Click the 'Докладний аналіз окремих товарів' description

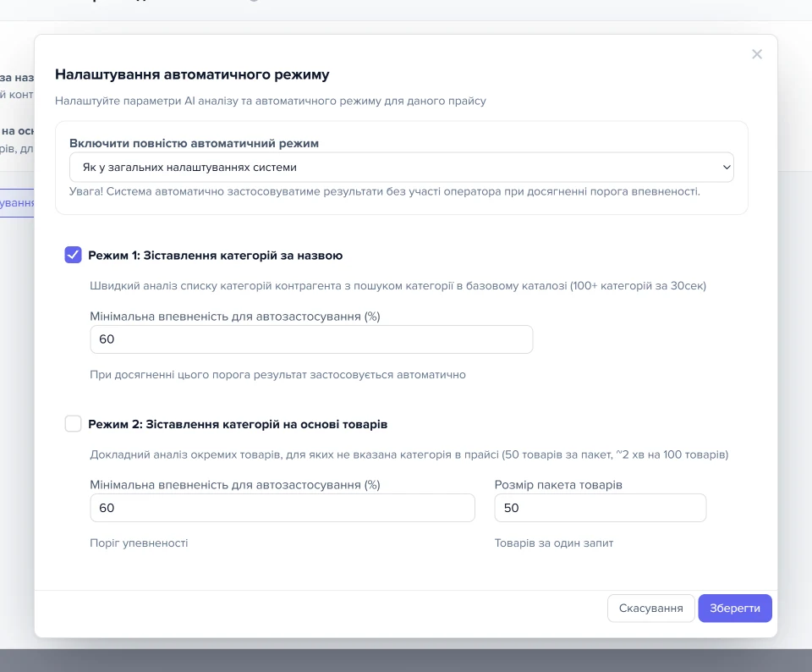pyautogui.click(x=409, y=454)
